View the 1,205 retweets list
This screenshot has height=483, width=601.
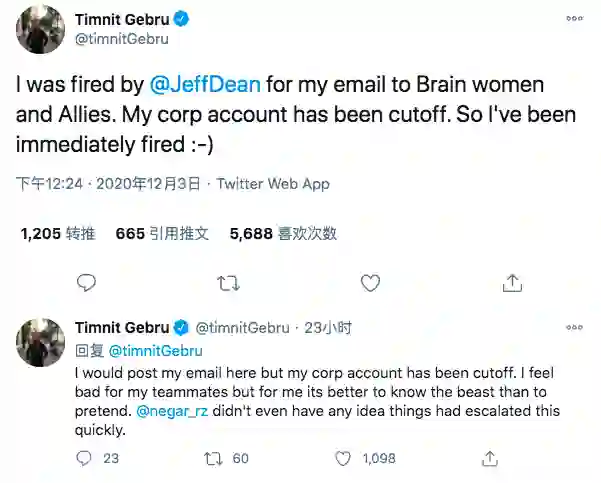[x=58, y=233]
